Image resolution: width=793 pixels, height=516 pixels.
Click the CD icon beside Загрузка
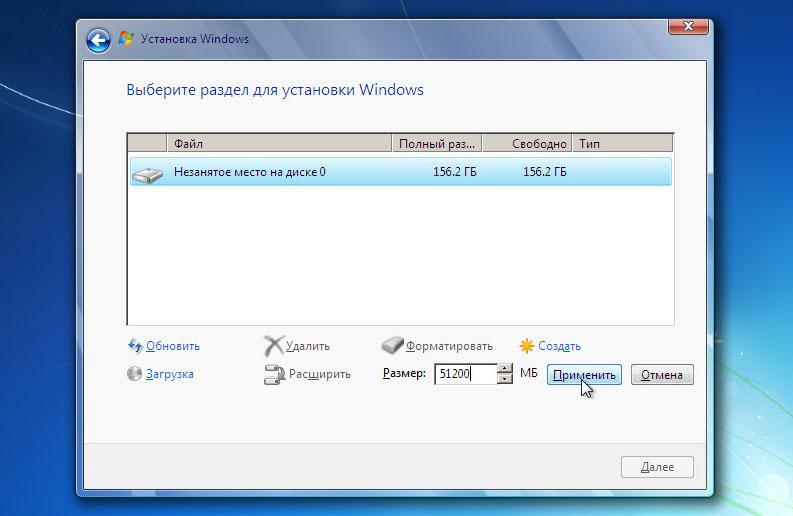(x=135, y=374)
